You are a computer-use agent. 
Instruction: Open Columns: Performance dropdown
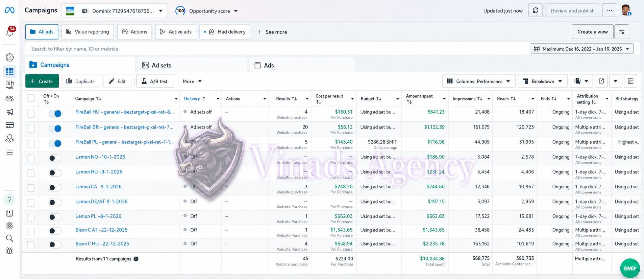click(479, 81)
